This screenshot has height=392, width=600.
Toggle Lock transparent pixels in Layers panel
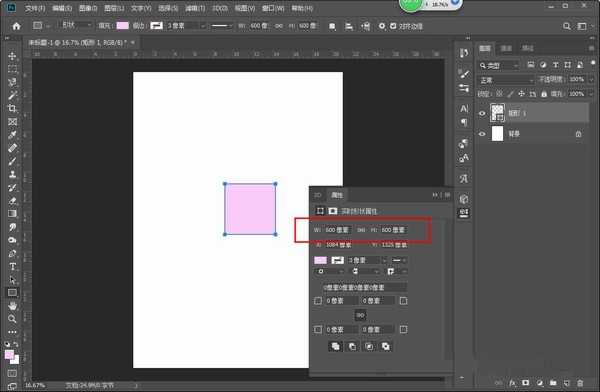(x=499, y=93)
